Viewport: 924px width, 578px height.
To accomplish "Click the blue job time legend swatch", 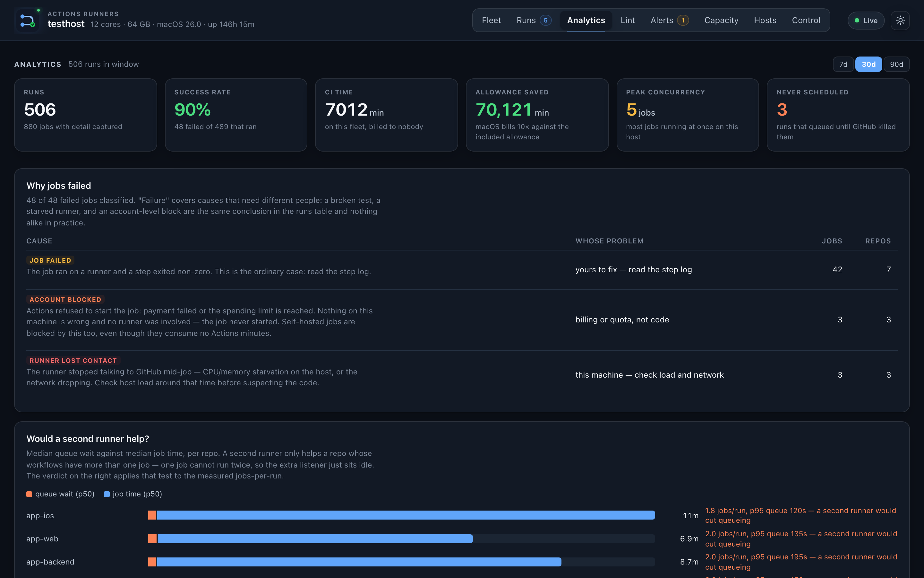I will pos(107,494).
